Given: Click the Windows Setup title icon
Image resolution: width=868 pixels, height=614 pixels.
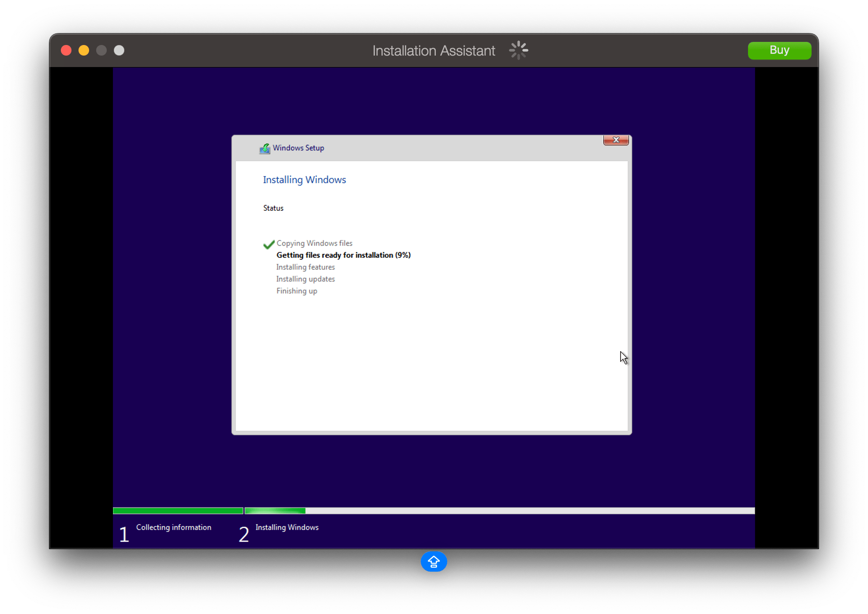Looking at the screenshot, I should [x=265, y=148].
